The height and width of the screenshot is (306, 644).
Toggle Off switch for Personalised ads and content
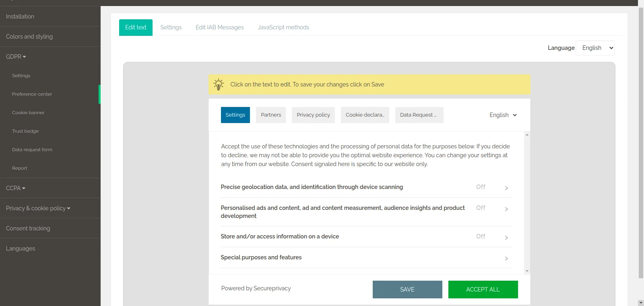click(481, 208)
